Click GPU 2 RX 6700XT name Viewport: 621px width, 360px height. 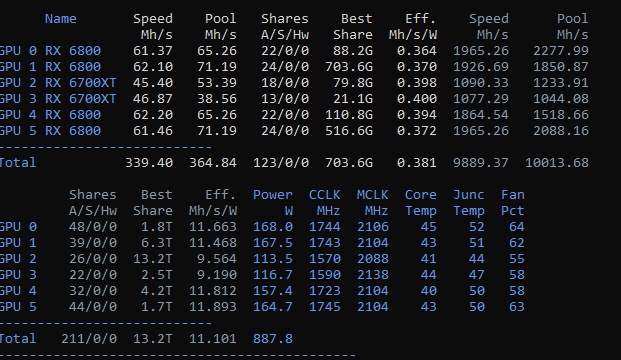[58, 83]
